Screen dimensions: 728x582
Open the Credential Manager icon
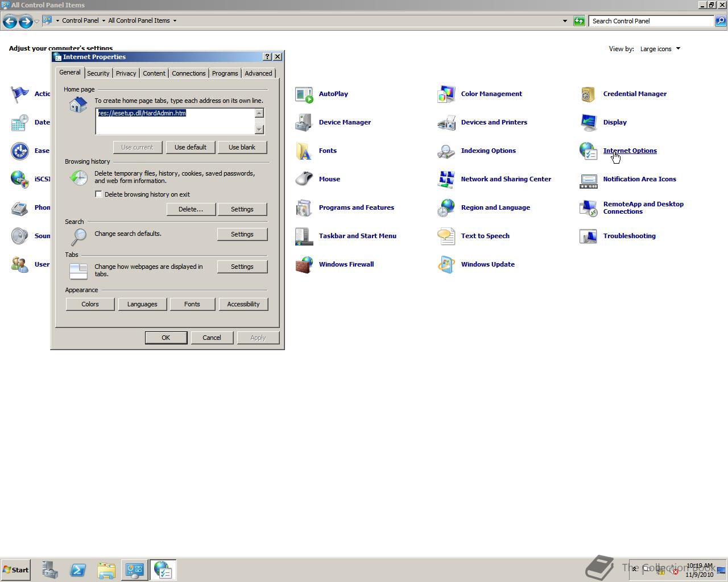point(589,94)
